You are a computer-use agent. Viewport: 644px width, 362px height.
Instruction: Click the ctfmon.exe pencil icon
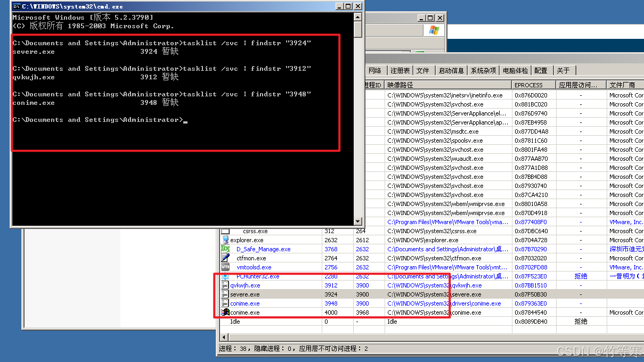(x=225, y=258)
